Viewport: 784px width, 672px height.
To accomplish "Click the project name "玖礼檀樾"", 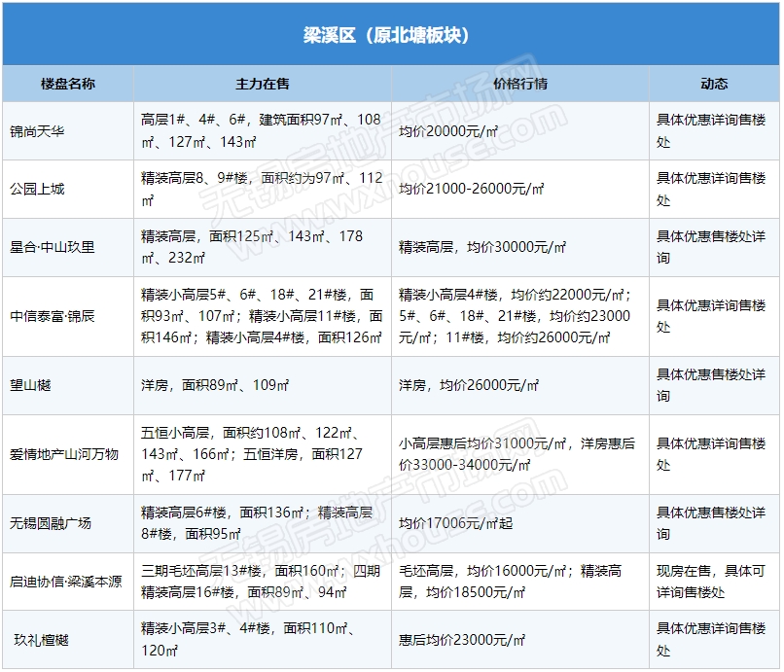I will (x=41, y=640).
